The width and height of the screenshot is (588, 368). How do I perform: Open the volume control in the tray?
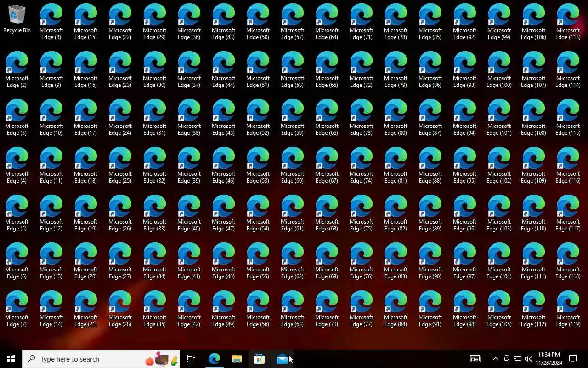(x=529, y=359)
